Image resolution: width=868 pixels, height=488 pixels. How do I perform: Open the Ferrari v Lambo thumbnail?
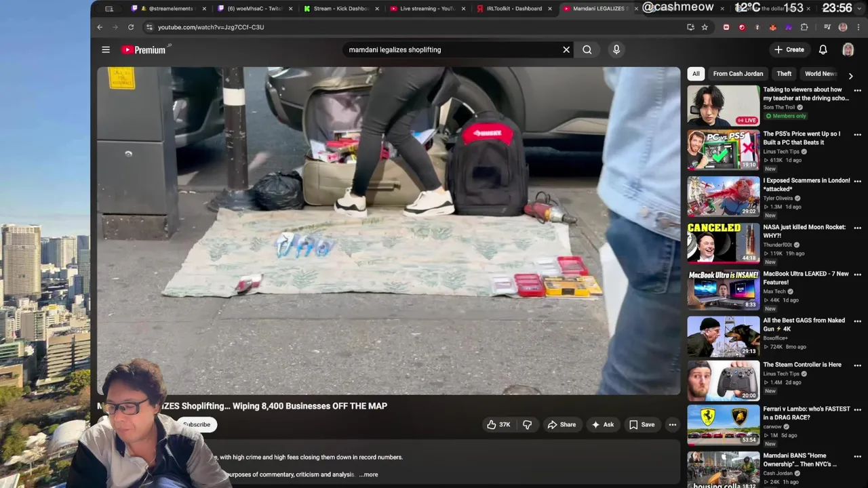pyautogui.click(x=724, y=426)
